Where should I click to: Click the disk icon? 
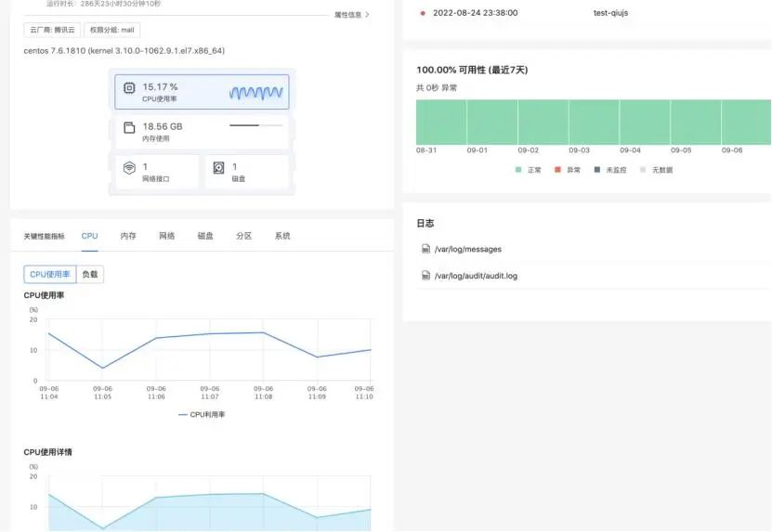click(x=218, y=168)
